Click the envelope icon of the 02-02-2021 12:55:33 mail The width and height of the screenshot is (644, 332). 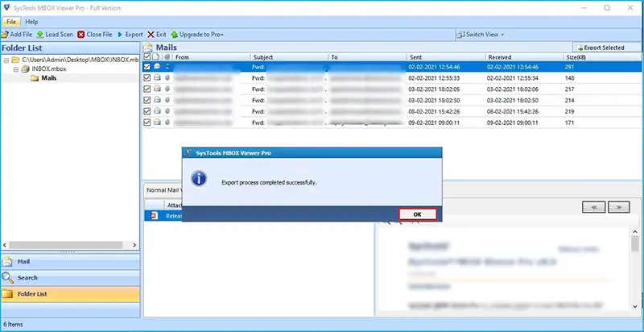point(157,77)
